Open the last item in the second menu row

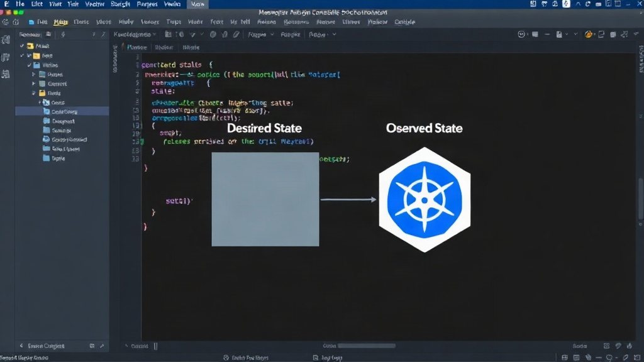click(x=404, y=22)
